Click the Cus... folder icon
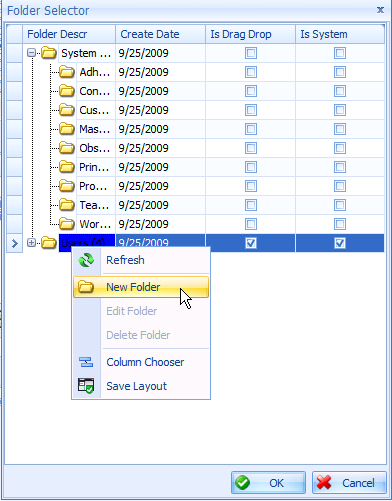This screenshot has width=392, height=501. click(x=67, y=110)
